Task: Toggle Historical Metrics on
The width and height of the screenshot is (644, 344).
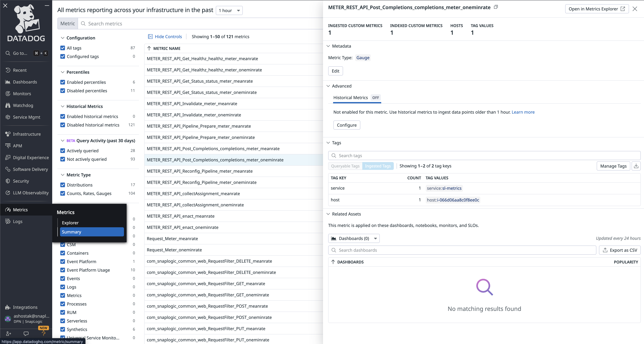Action: click(376, 98)
